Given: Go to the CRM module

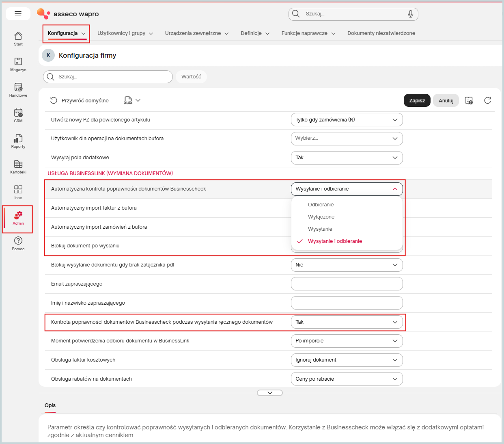Looking at the screenshot, I should coord(18,115).
